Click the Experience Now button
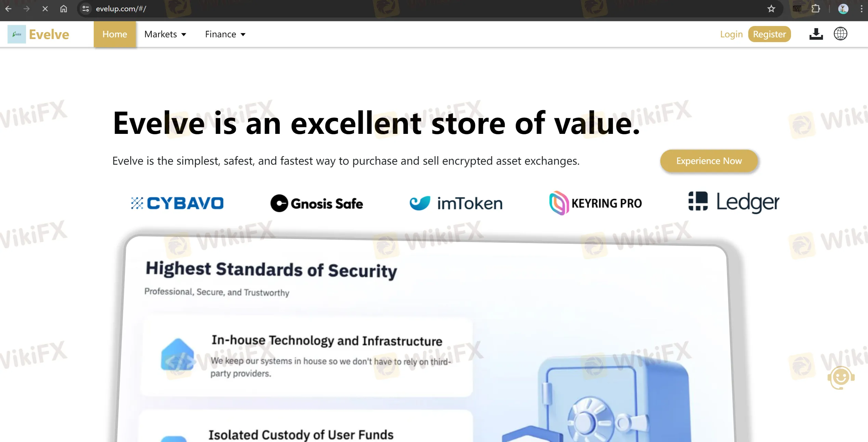This screenshot has width=868, height=442. tap(709, 161)
